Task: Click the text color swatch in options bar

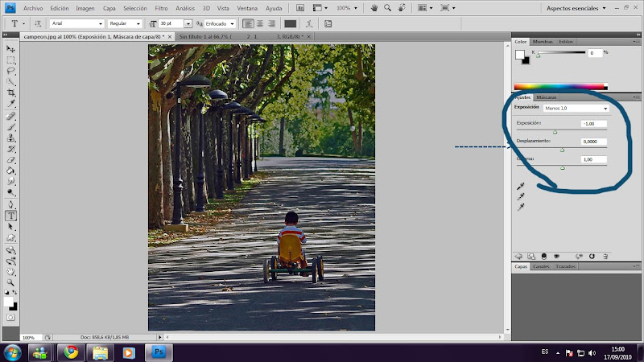Action: (x=290, y=24)
